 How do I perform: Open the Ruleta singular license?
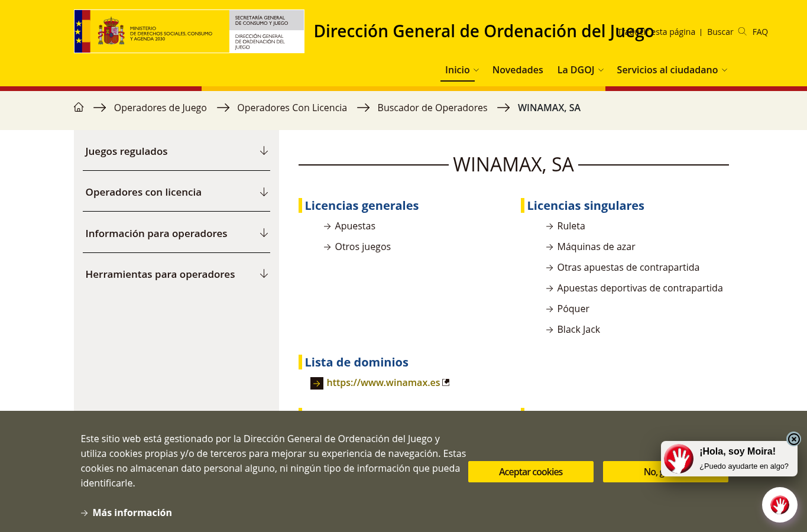571,226
